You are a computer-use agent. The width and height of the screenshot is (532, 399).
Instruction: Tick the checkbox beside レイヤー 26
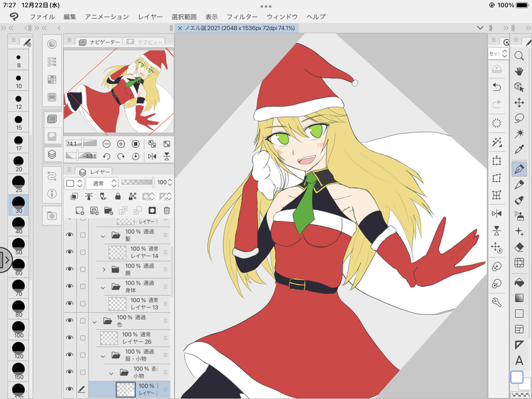click(x=82, y=338)
